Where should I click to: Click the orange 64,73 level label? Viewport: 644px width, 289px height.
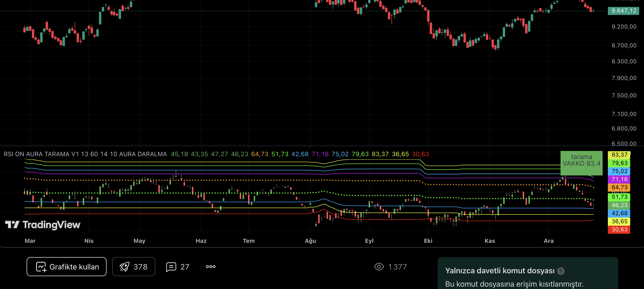pos(619,187)
